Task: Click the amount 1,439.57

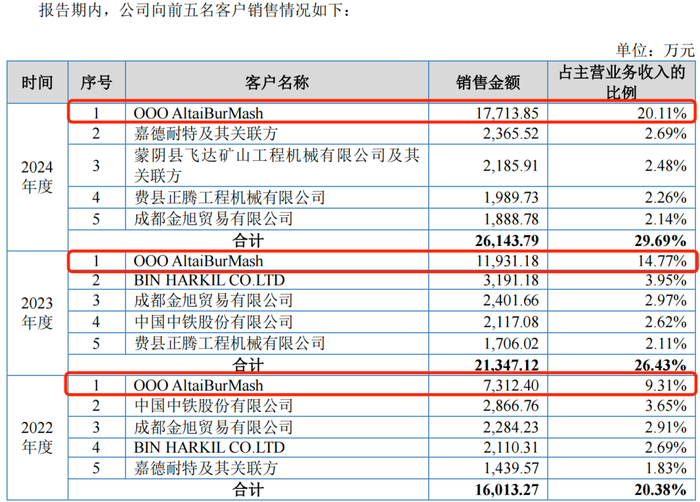Action: [512, 468]
